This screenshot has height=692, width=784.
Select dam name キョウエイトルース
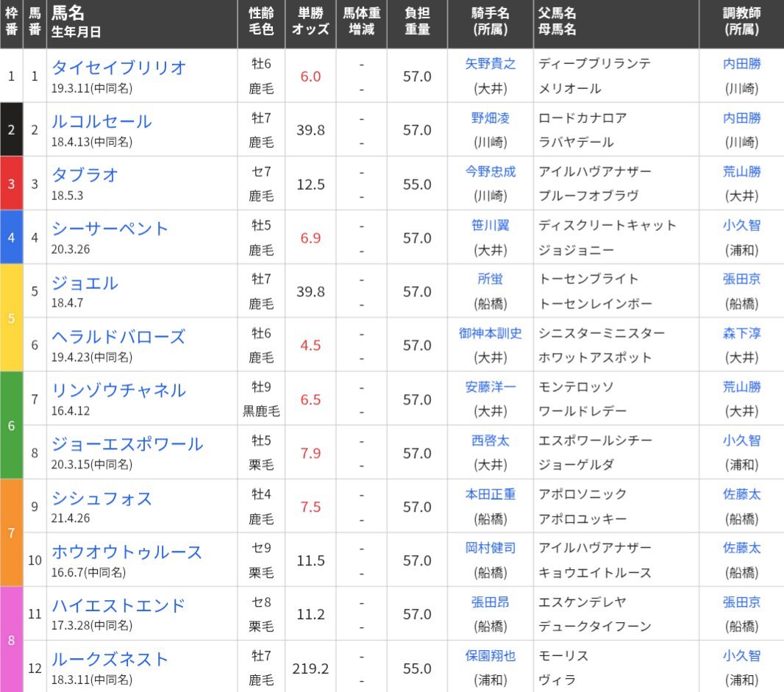click(x=594, y=573)
